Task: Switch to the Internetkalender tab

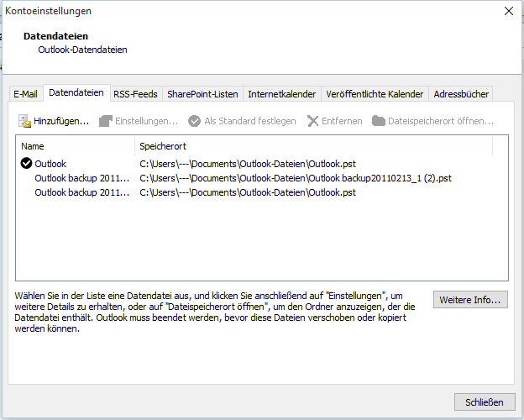Action: 281,94
